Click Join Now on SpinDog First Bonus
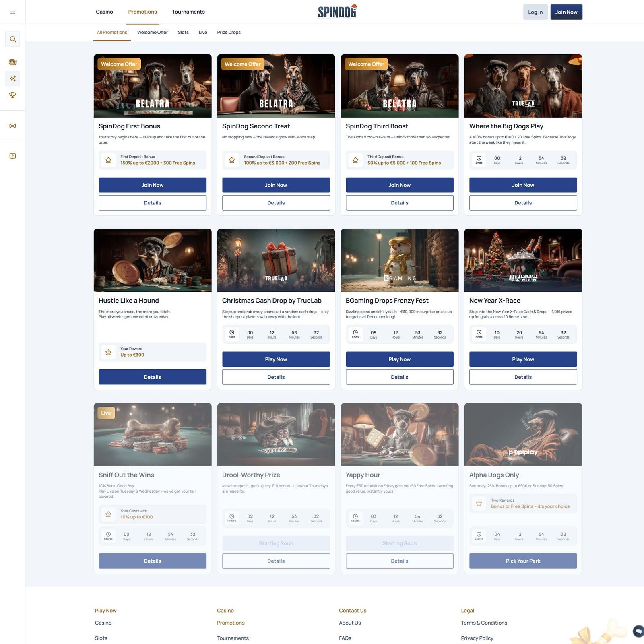Screen dimensions: 644x644 pyautogui.click(x=153, y=185)
